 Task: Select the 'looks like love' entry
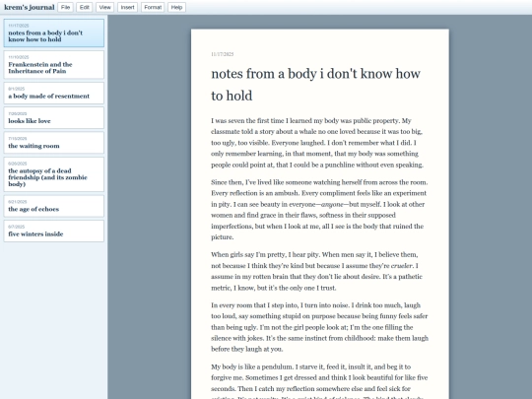pos(54,118)
